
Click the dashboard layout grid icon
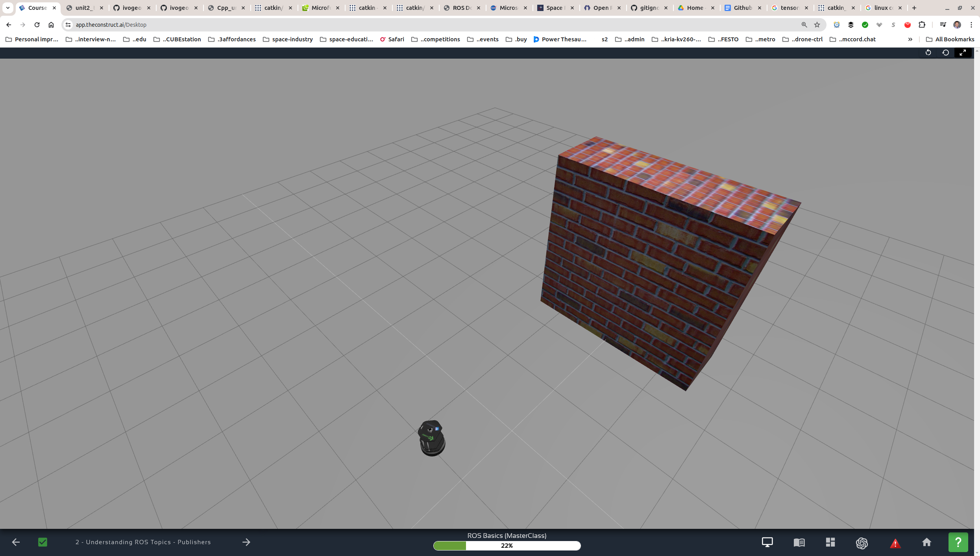click(x=830, y=542)
